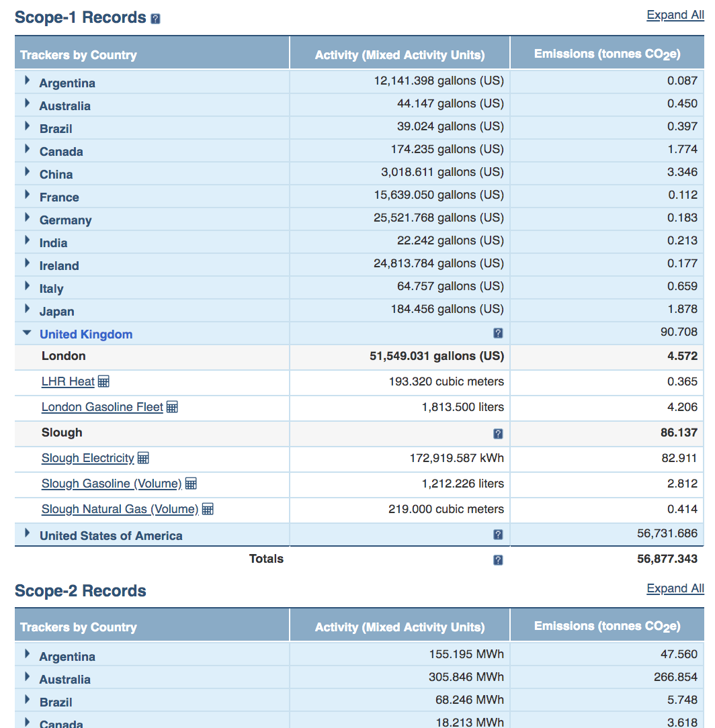Click the 305.846 MWh Australia value
The height and width of the screenshot is (728, 715).
(x=466, y=677)
